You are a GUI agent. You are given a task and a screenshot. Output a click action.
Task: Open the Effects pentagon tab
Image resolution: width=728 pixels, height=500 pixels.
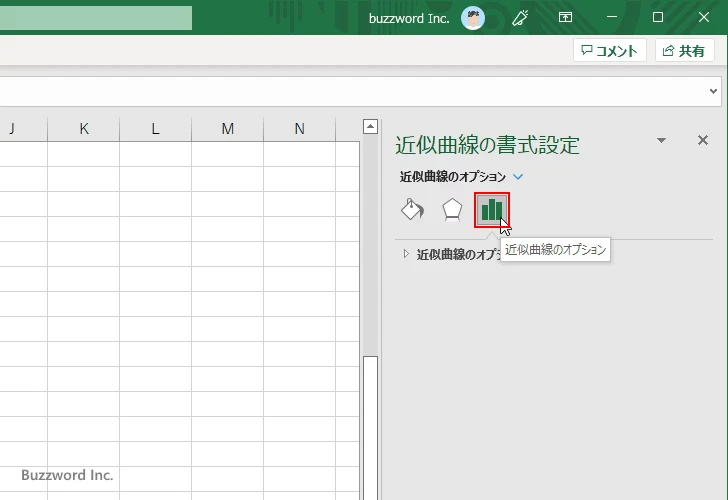coord(452,210)
